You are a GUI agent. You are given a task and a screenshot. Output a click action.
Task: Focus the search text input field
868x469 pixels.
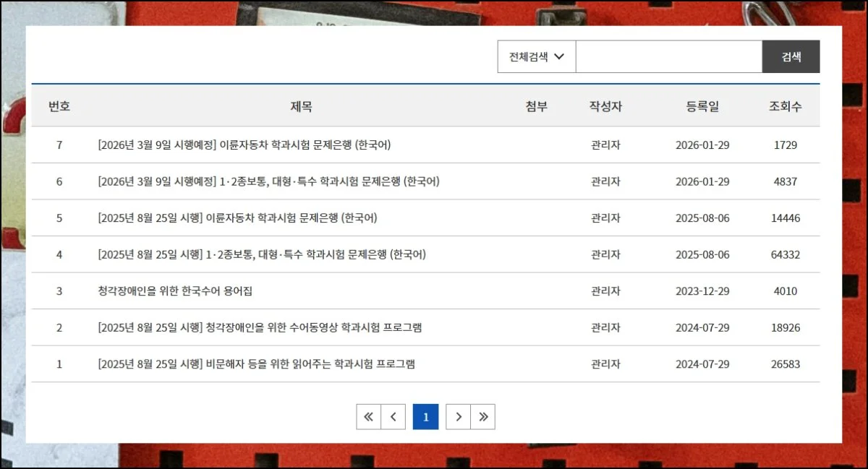[668, 57]
